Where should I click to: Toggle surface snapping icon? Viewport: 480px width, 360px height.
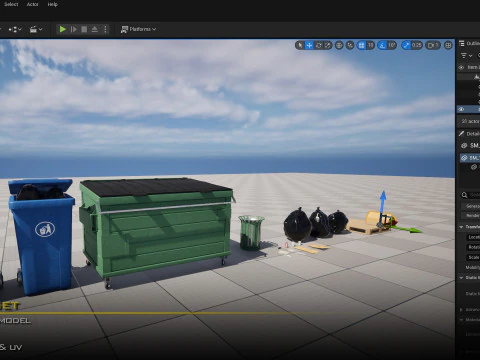pos(350,45)
